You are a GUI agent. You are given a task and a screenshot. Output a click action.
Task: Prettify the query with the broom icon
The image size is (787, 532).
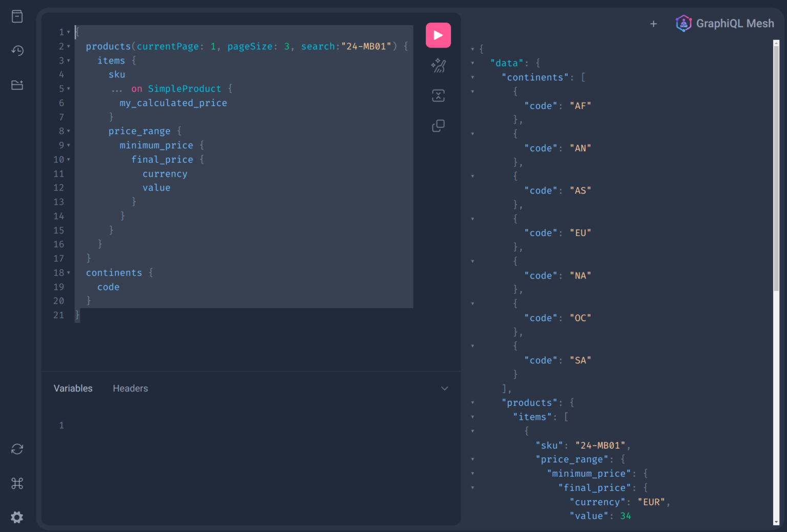pos(438,66)
